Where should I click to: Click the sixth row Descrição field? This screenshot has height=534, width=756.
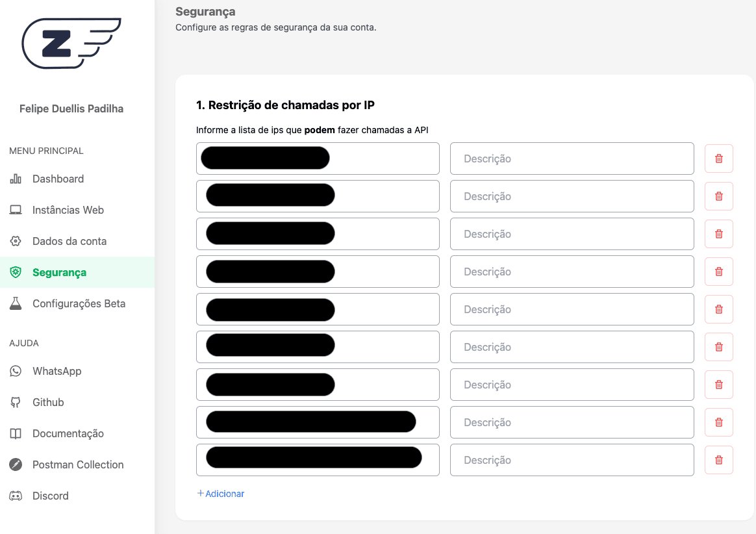(x=572, y=347)
